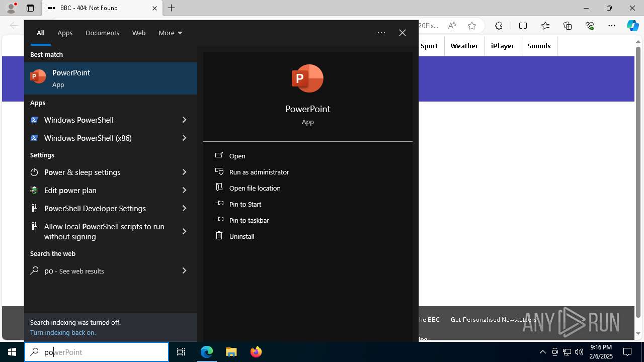Expand Windows PowerShell result arrow

pyautogui.click(x=184, y=120)
